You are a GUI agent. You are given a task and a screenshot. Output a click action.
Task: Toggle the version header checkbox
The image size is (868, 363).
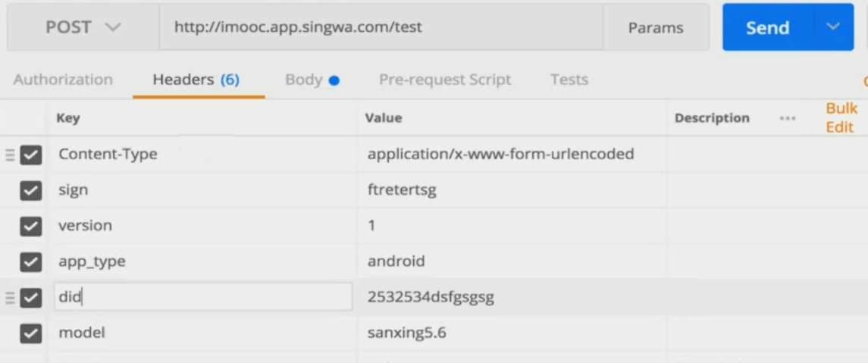(31, 226)
